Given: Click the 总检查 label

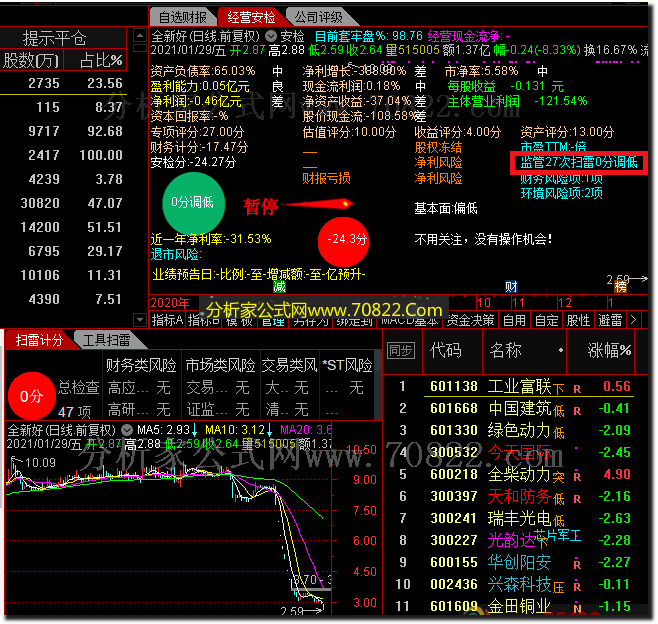Looking at the screenshot, I should [78, 388].
